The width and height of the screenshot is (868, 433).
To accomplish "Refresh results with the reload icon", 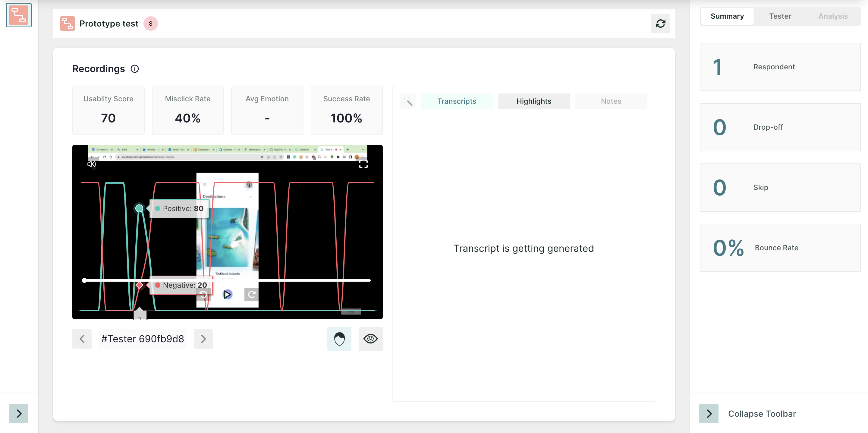I will [x=660, y=24].
